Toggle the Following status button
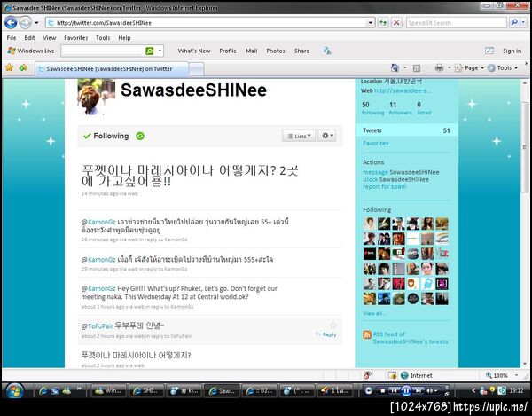The height and width of the screenshot is (416, 532). (106, 136)
